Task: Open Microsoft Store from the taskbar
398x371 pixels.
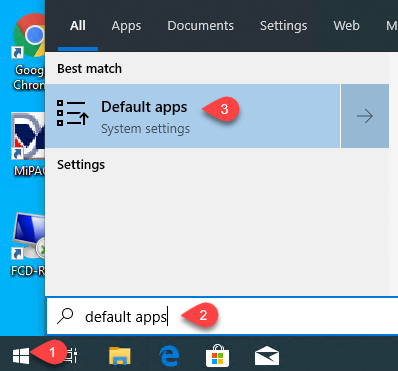Action: click(x=218, y=356)
